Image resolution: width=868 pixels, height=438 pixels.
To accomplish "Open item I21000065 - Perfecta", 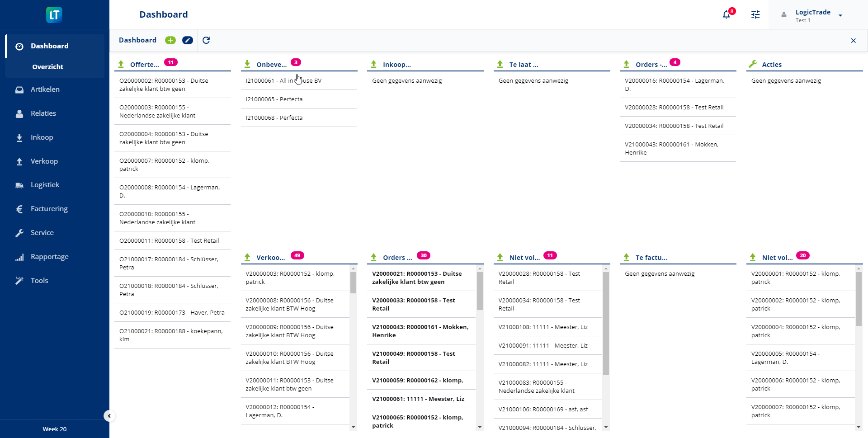I will click(274, 99).
